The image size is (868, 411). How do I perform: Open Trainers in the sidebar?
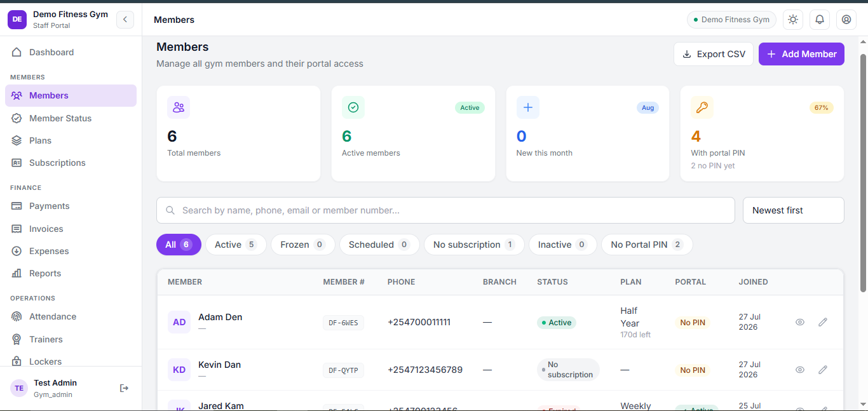pyautogui.click(x=71, y=339)
